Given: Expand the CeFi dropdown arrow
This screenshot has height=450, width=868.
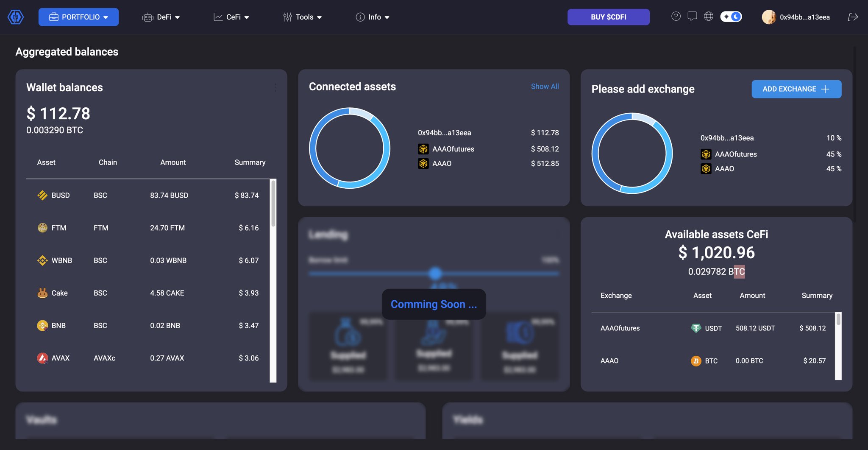Looking at the screenshot, I should click(x=247, y=17).
